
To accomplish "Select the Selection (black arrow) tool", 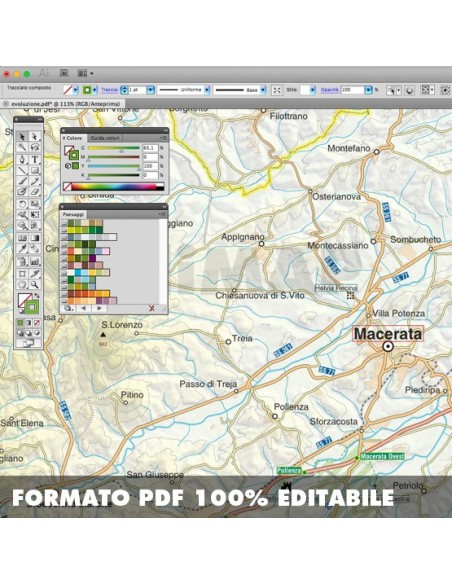I will 22,137.
